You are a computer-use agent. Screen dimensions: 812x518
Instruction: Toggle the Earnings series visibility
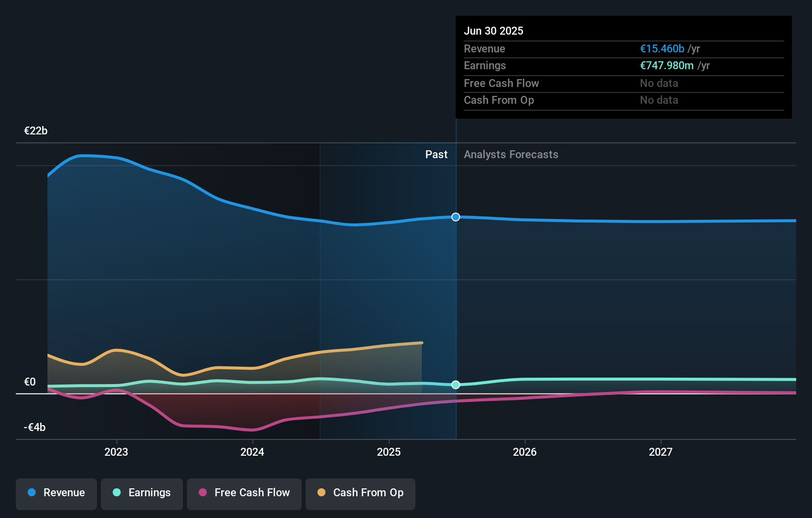click(x=142, y=493)
